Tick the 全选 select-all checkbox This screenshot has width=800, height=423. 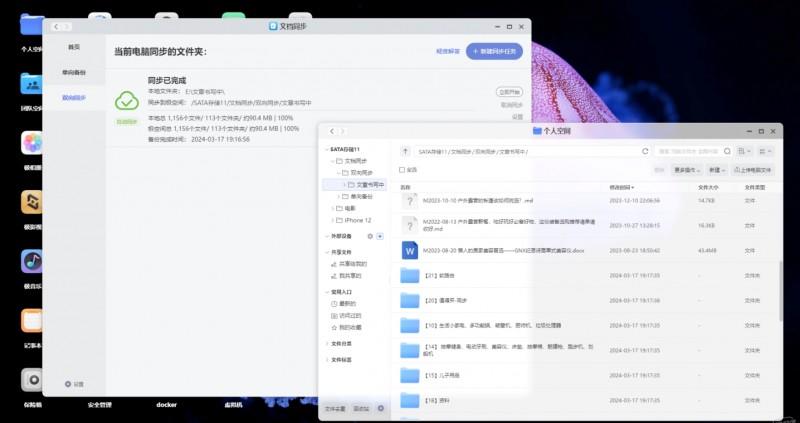[x=402, y=169]
